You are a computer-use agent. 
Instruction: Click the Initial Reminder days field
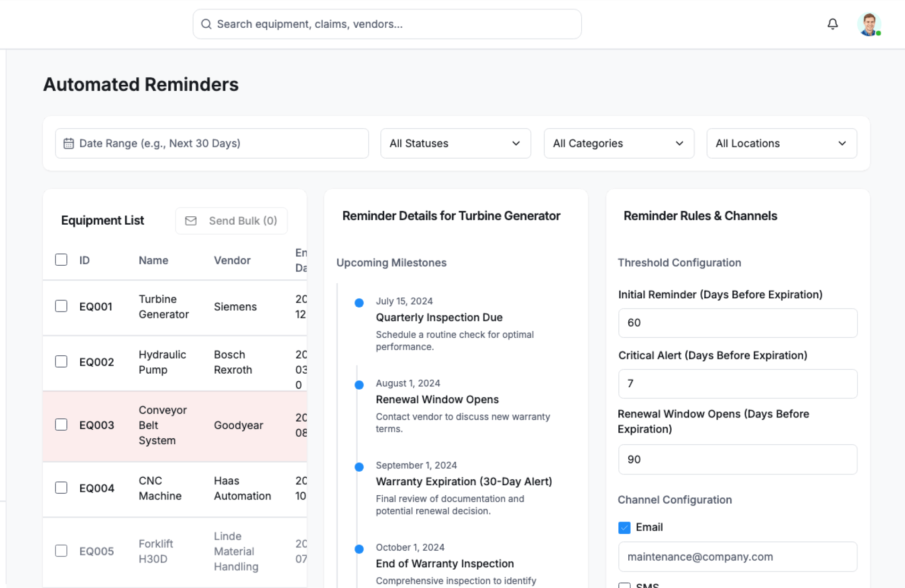point(737,323)
